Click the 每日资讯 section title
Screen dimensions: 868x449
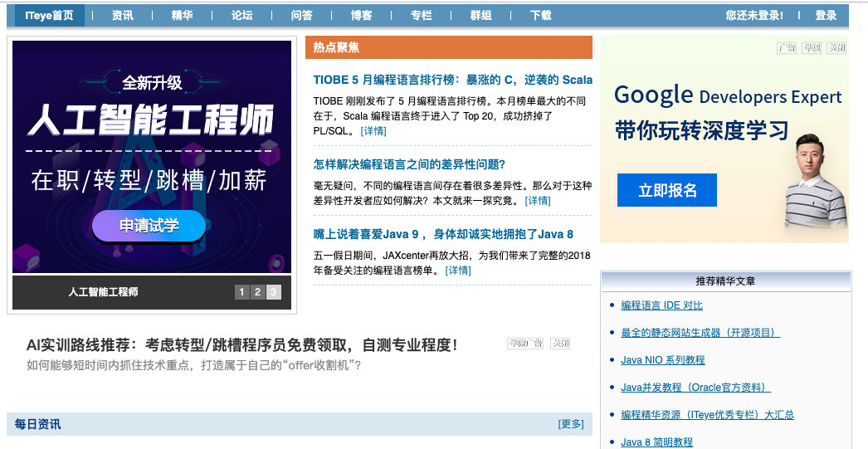click(37, 425)
